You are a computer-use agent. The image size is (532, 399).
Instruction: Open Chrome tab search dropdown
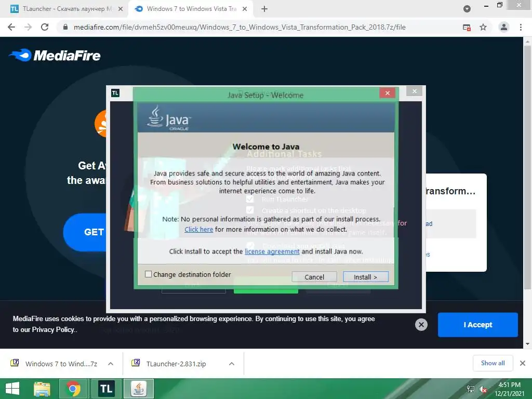click(467, 9)
